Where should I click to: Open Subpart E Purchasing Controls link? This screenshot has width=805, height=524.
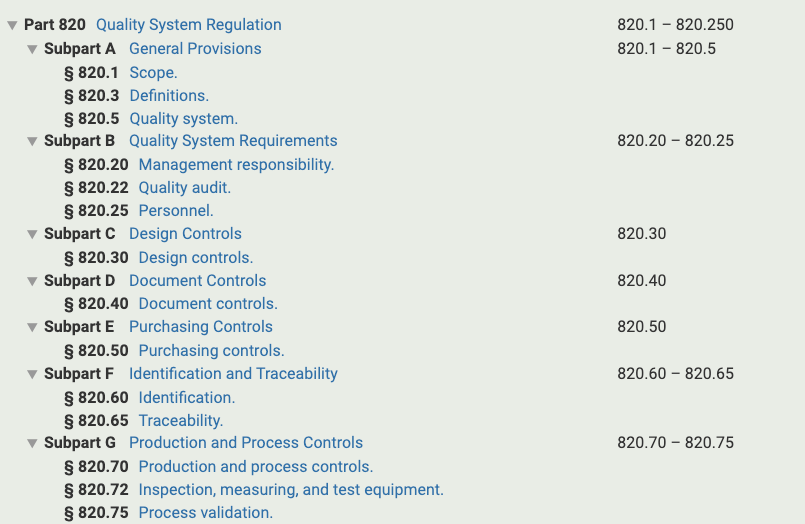click(201, 327)
